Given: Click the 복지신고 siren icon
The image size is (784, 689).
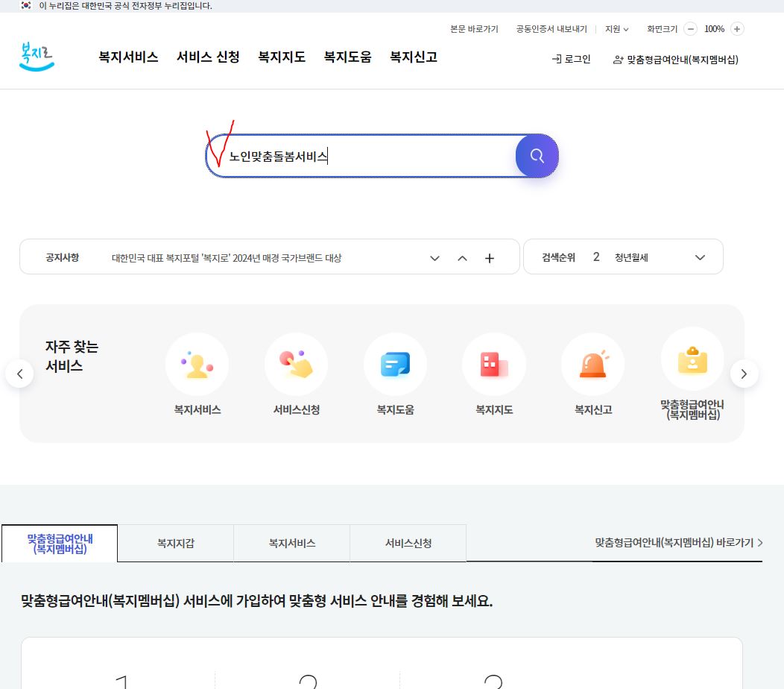Looking at the screenshot, I should tap(592, 365).
